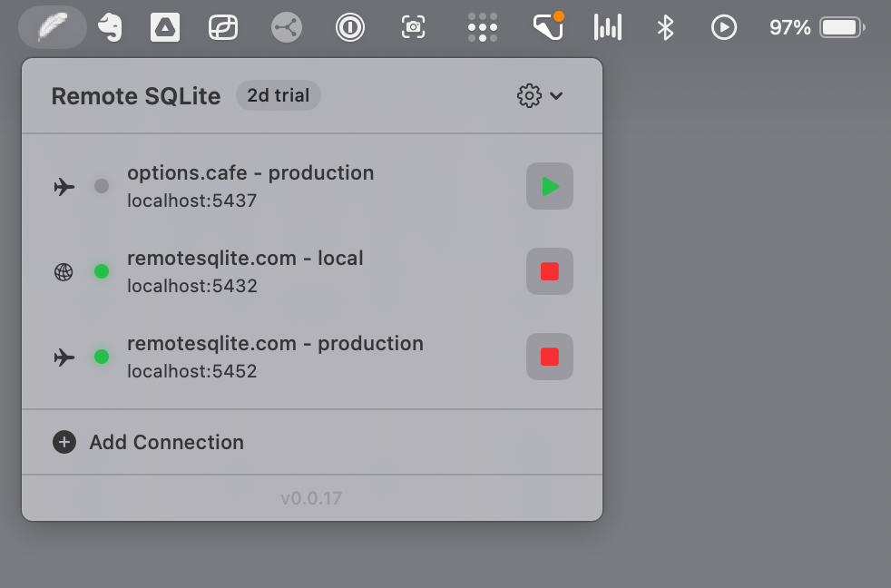Viewport: 891px width, 588px height.
Task: Start the options.cafe production connection
Action: coord(550,186)
